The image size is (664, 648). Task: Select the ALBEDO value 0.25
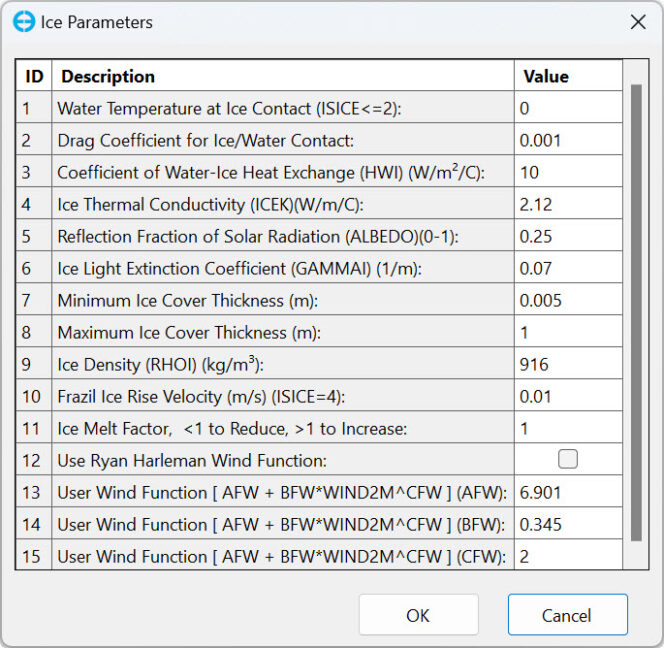point(567,236)
